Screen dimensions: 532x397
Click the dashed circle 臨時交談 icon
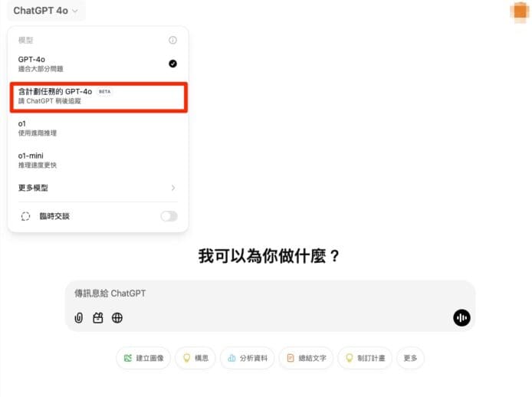[25, 216]
